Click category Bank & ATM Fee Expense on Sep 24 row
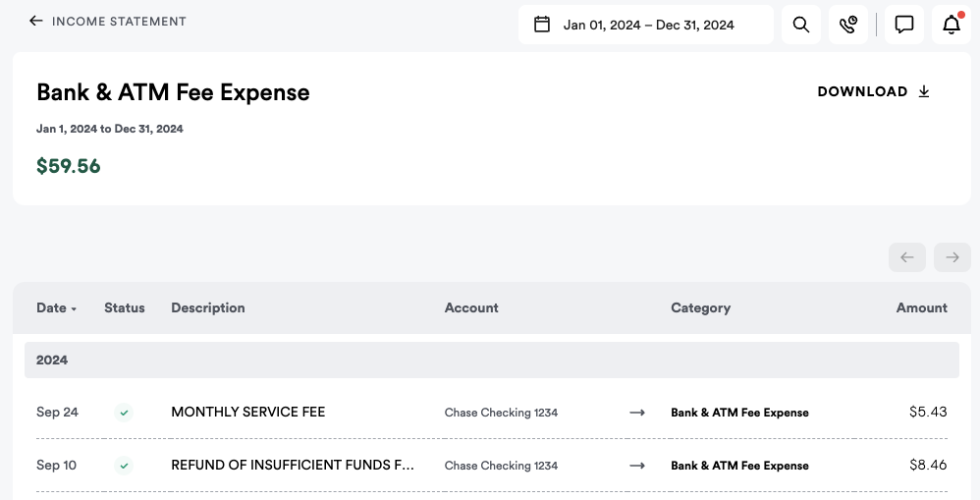Viewport: 980px width, 500px height. (739, 413)
